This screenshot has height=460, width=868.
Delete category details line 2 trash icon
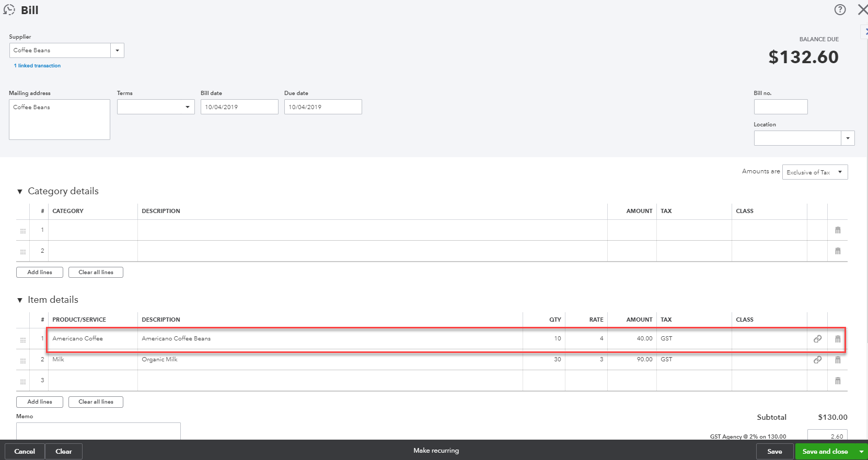click(838, 251)
